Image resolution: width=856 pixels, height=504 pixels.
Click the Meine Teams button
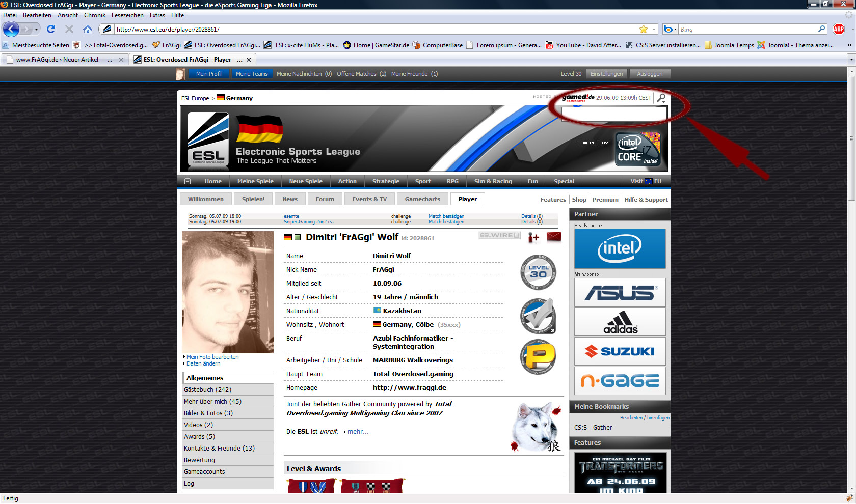[x=252, y=74]
